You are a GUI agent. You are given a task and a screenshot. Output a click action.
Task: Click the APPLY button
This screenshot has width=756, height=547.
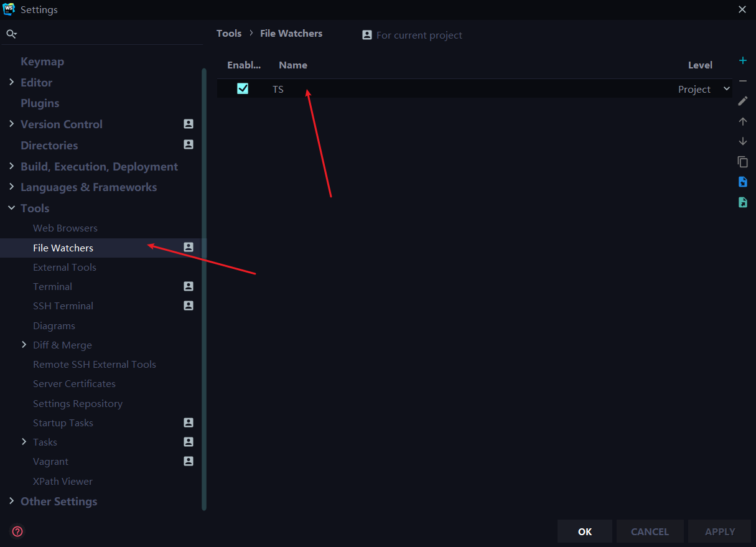pos(720,531)
